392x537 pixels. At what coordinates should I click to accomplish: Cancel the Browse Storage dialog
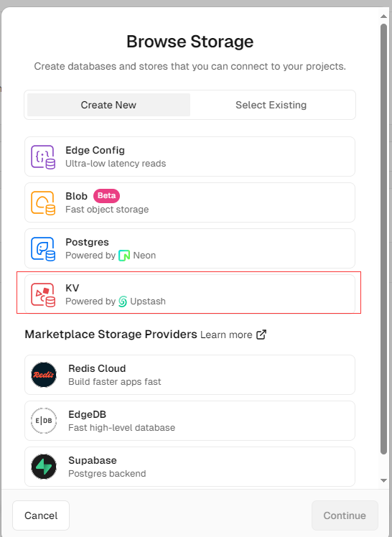41,515
